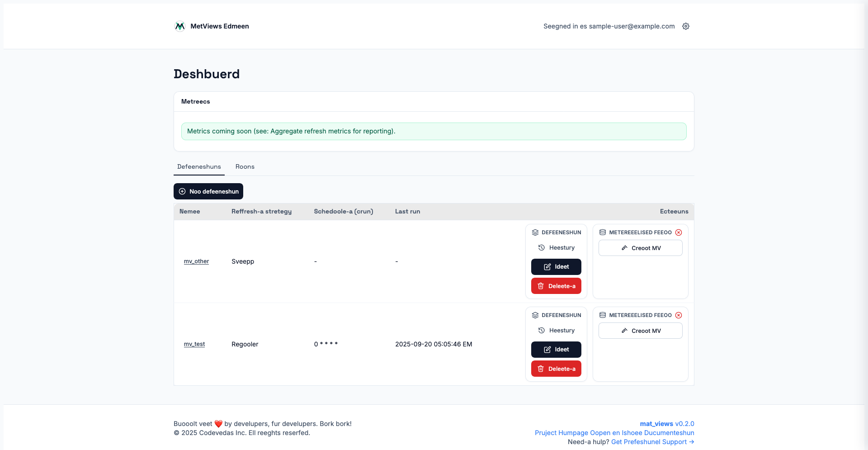Open the mv_other definition link
The image size is (868, 450).
pos(196,261)
